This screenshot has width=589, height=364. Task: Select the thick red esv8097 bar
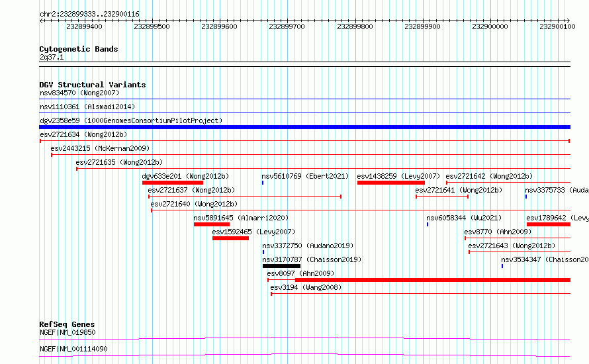coord(433,280)
